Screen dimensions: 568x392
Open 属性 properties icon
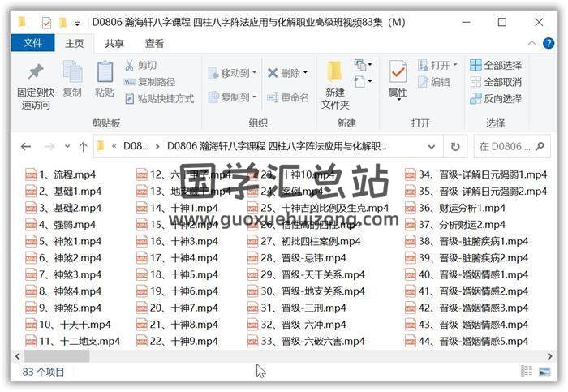coord(398,73)
